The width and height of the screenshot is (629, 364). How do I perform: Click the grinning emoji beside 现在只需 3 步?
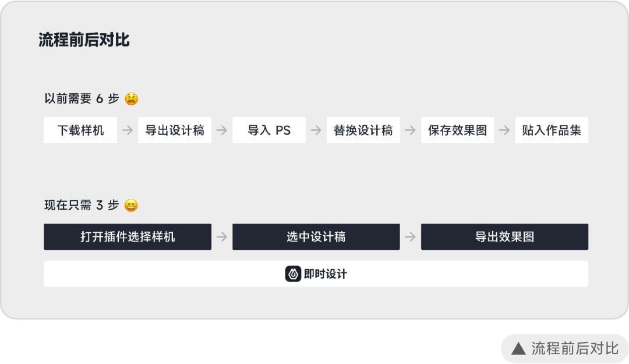pyautogui.click(x=132, y=206)
